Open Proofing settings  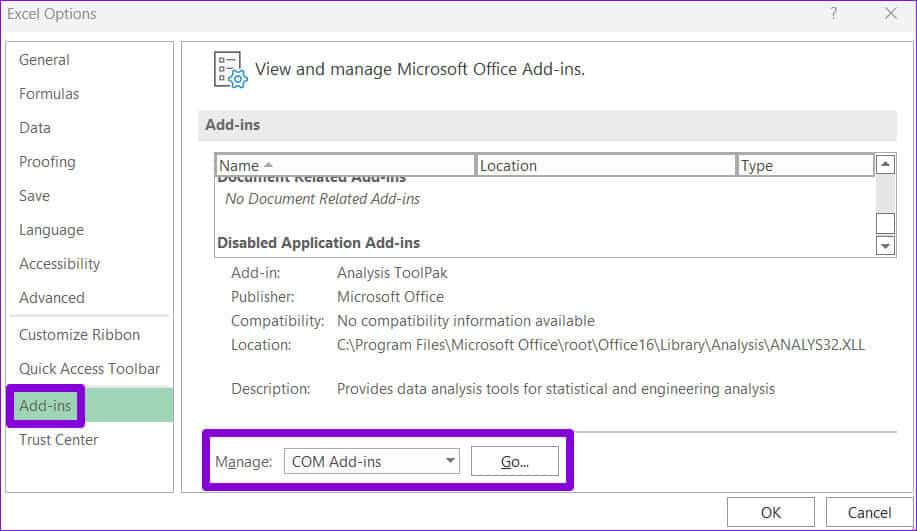pos(47,161)
